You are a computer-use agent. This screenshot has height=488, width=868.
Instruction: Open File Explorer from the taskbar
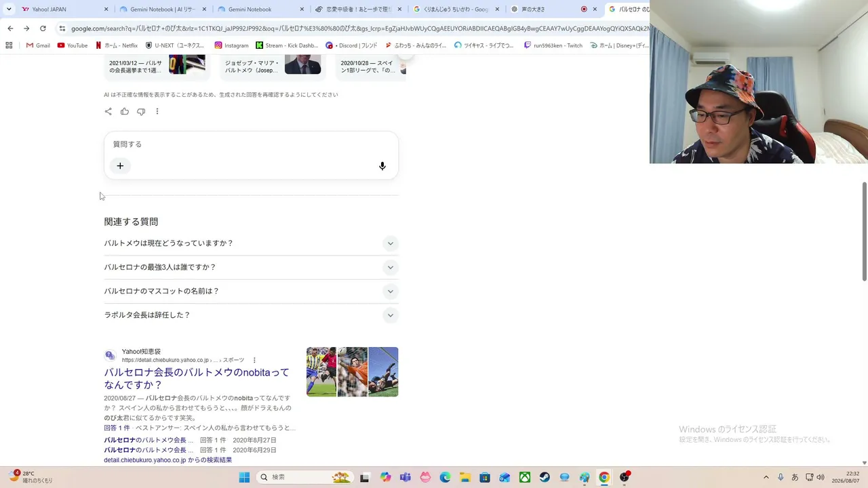[x=465, y=477]
